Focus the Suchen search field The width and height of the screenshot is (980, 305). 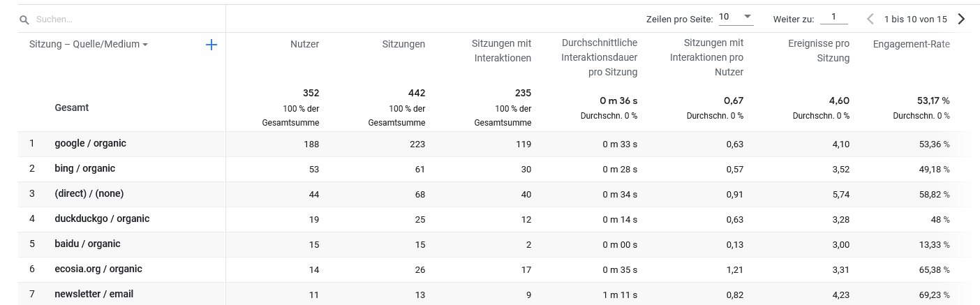click(x=126, y=20)
